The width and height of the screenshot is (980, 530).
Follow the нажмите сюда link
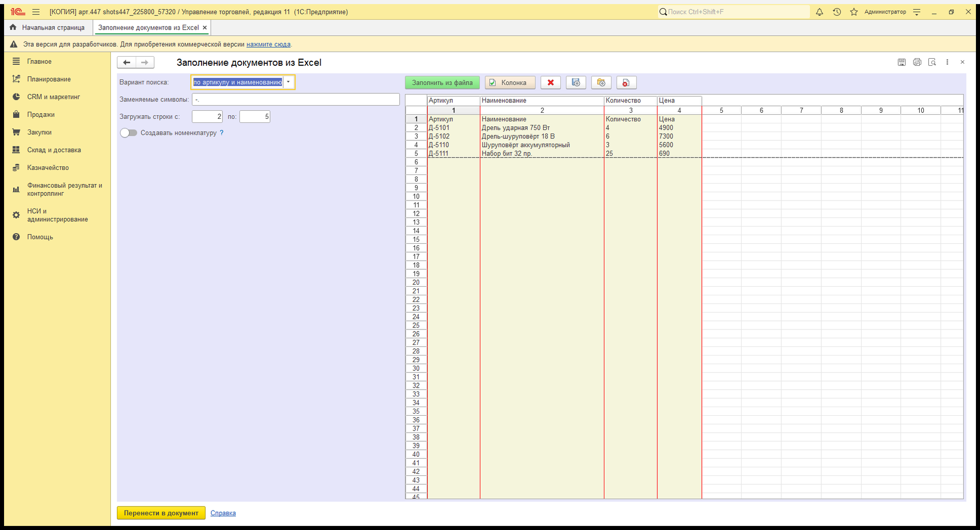[x=268, y=44]
